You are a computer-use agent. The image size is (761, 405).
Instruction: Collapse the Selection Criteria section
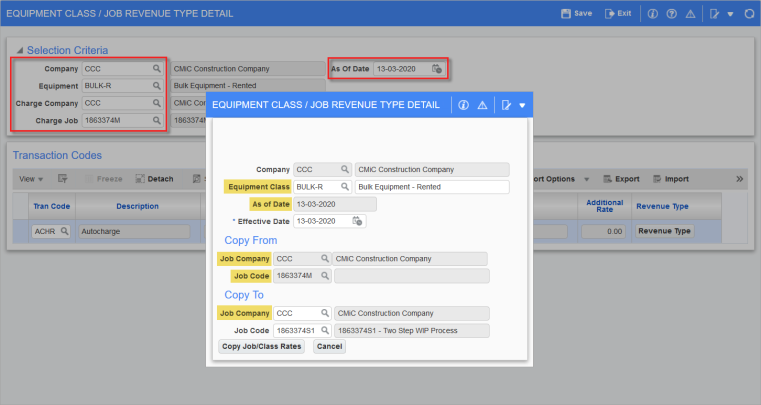tap(19, 50)
